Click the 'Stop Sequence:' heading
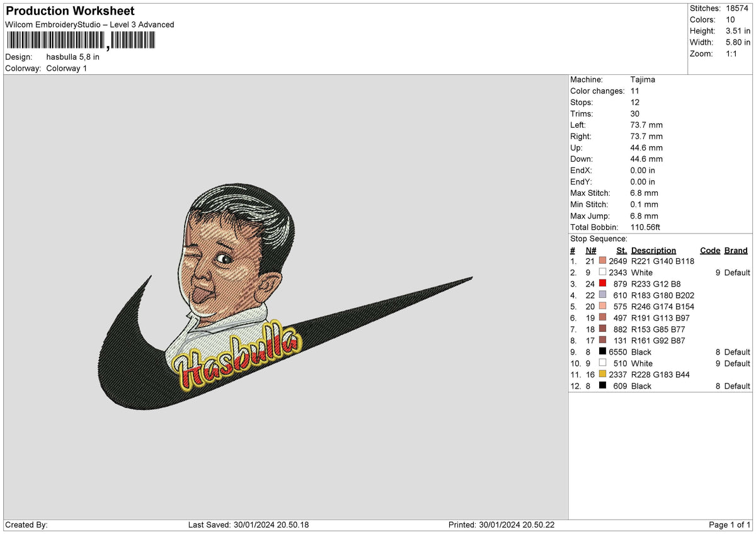The image size is (756, 534). [x=598, y=239]
